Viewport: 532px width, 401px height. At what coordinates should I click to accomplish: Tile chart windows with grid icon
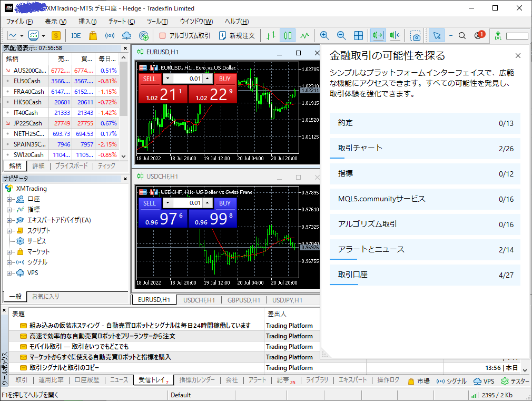[358, 36]
